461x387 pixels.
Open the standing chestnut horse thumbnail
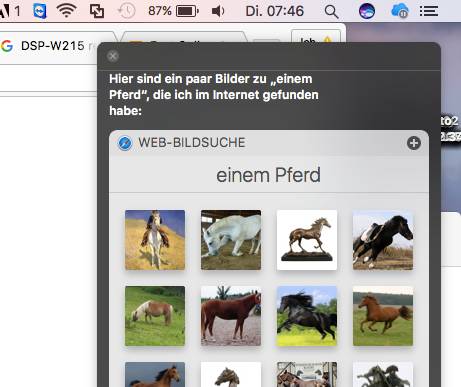click(231, 316)
